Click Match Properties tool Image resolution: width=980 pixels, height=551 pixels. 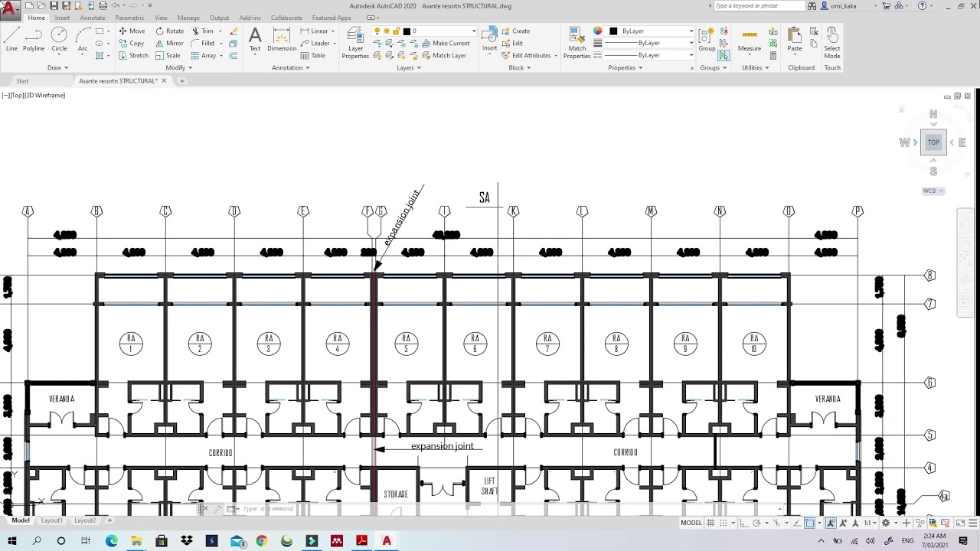(577, 42)
